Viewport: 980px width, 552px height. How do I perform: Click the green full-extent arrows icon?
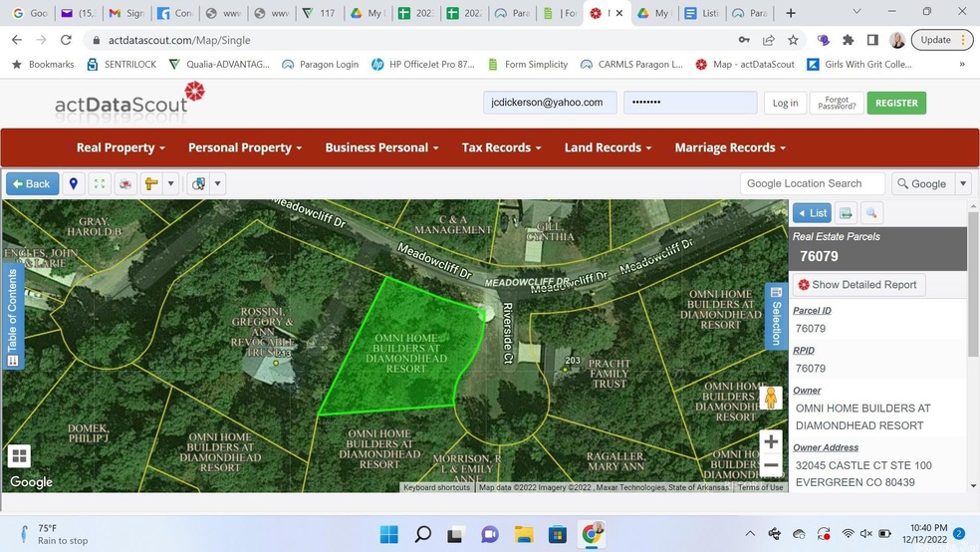[x=100, y=184]
